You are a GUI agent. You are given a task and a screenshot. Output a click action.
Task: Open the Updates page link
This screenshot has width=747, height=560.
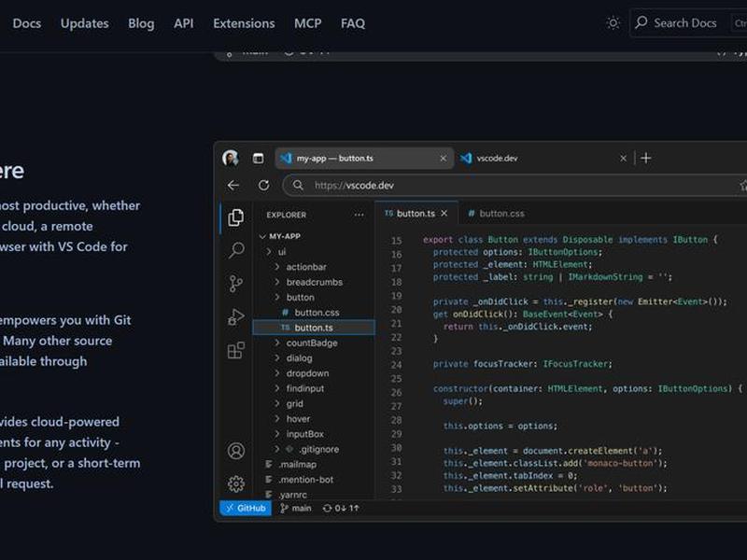tap(84, 23)
